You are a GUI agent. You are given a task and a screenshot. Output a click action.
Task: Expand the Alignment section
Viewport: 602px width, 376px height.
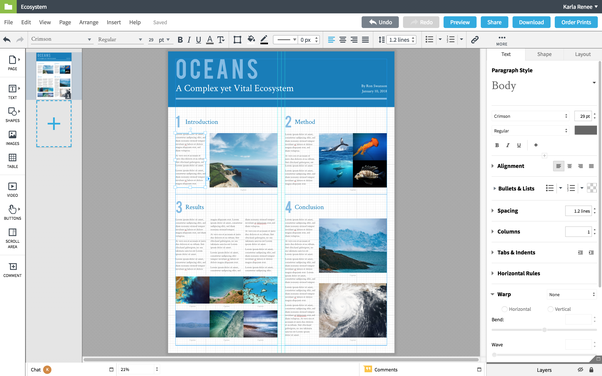pyautogui.click(x=493, y=166)
